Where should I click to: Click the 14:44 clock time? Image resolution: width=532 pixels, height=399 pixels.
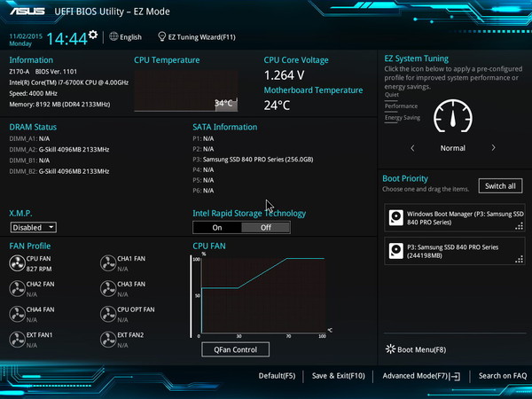point(66,38)
